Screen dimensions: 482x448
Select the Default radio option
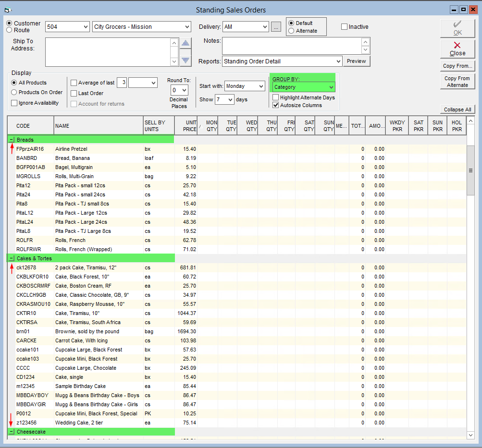pos(291,24)
